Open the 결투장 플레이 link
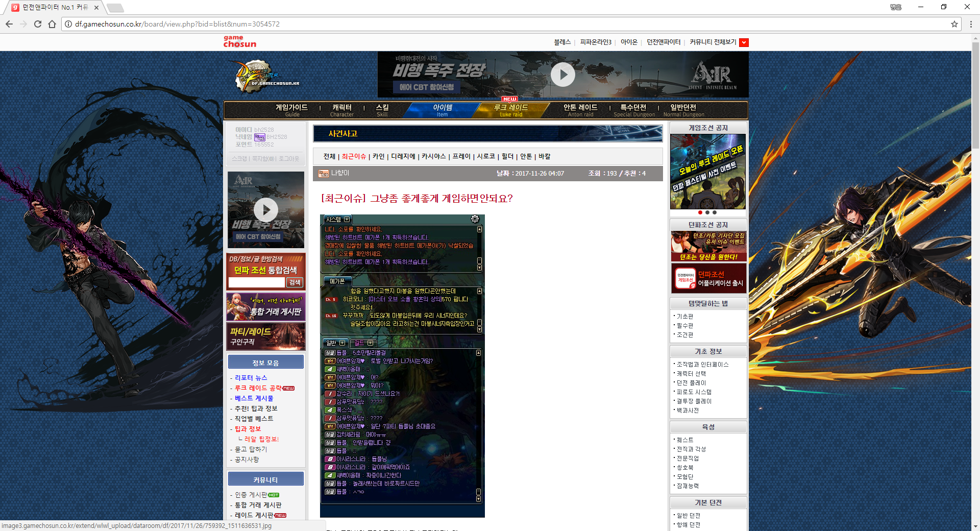980x531 pixels. pyautogui.click(x=694, y=401)
